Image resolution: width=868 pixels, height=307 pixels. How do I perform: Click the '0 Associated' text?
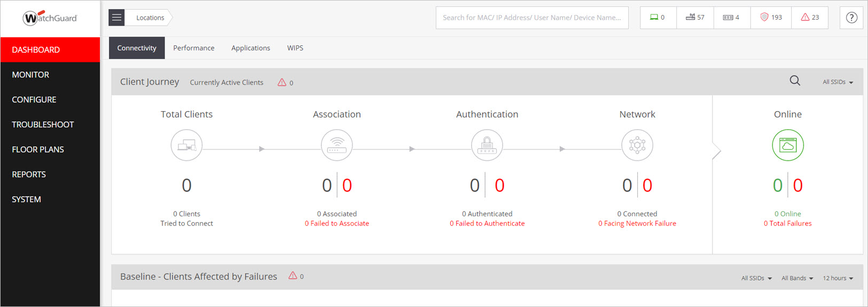[x=337, y=214]
